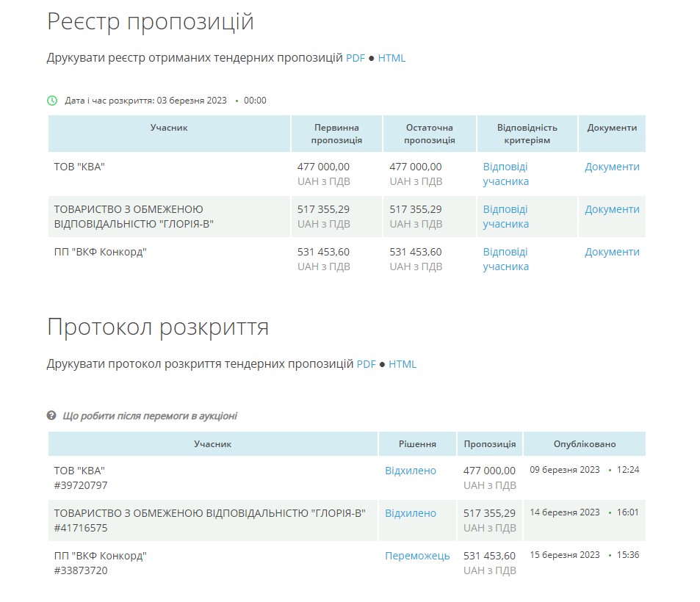700x602 pixels.
Task: Click the green clock icon beside the disclosure date
Action: (x=52, y=101)
